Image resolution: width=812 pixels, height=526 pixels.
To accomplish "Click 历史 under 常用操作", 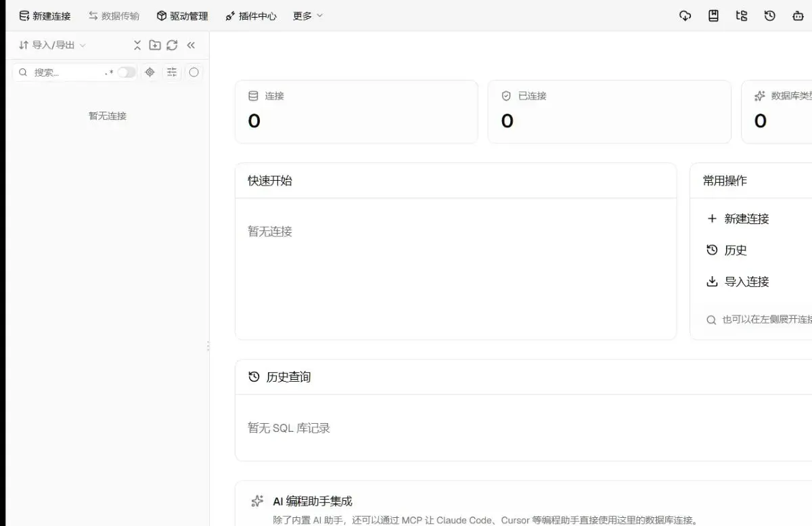I will click(727, 250).
